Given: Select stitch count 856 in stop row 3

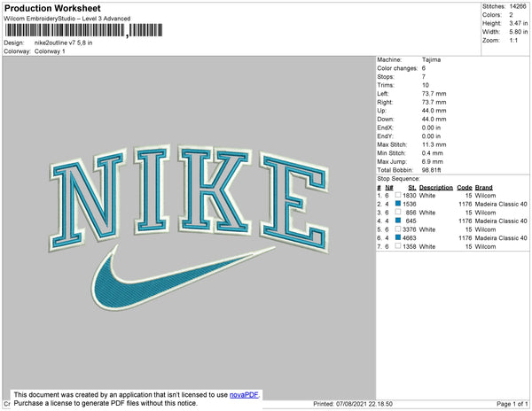Looking at the screenshot, I should pyautogui.click(x=411, y=213).
